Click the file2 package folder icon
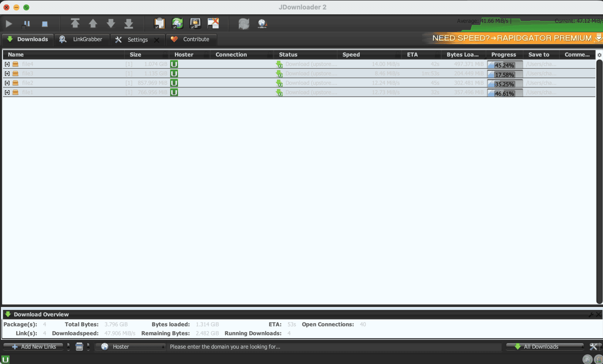Image resolution: width=603 pixels, height=364 pixels. [15, 83]
